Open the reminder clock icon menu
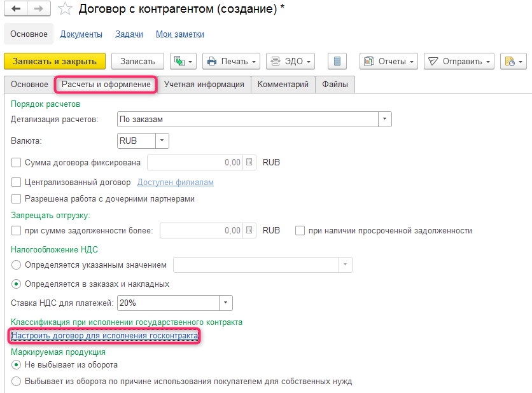The width and height of the screenshot is (532, 393). 513,61
